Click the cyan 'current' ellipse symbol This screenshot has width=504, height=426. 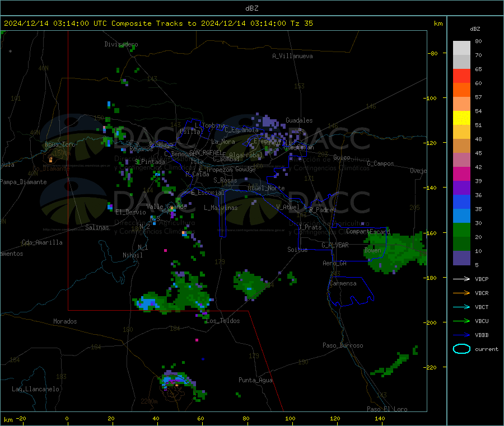pos(461,349)
